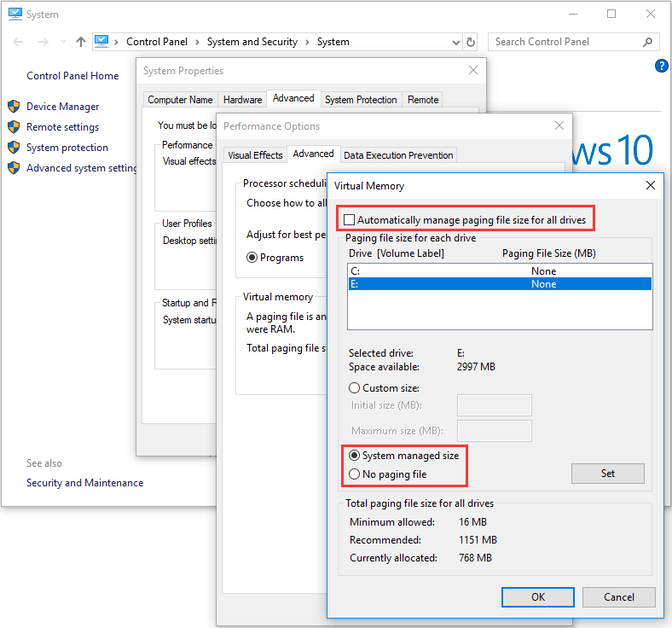Screen dimensions: 672x628
Task: Expand the chevron after Control Panel breadcrumb
Action: pos(197,42)
